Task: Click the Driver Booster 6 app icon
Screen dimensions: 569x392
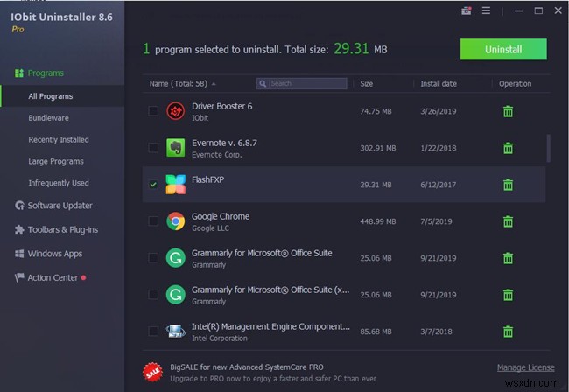Action: [176, 111]
